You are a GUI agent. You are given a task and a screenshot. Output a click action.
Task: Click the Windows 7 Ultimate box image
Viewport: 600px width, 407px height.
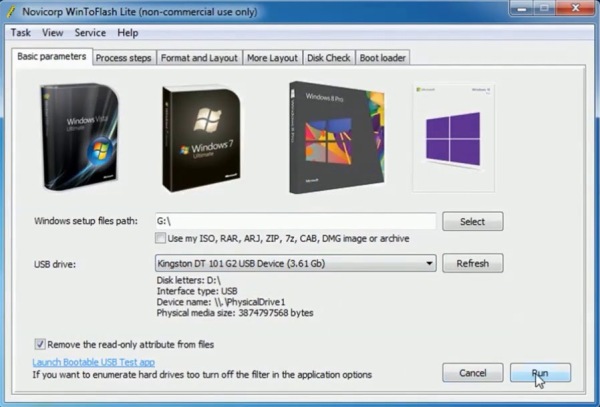(x=201, y=138)
